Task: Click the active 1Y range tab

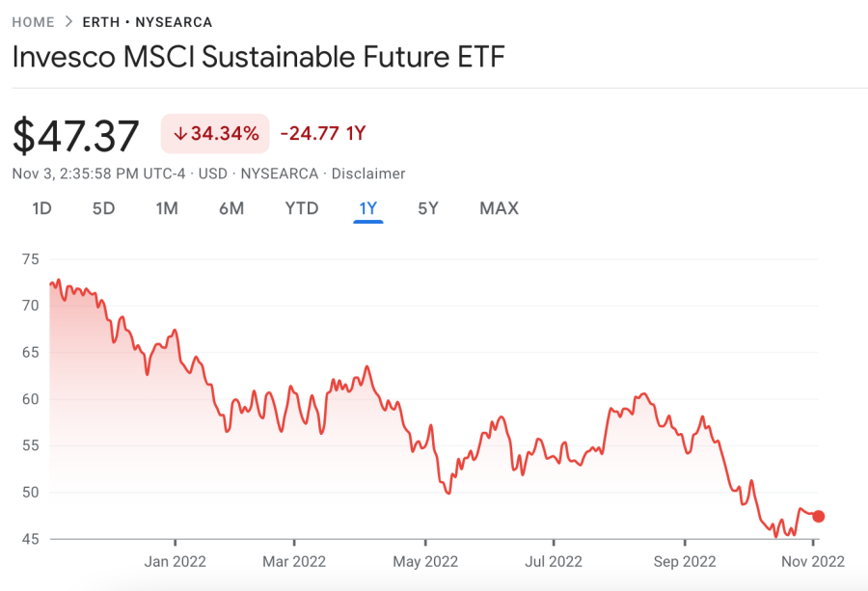Action: point(368,208)
